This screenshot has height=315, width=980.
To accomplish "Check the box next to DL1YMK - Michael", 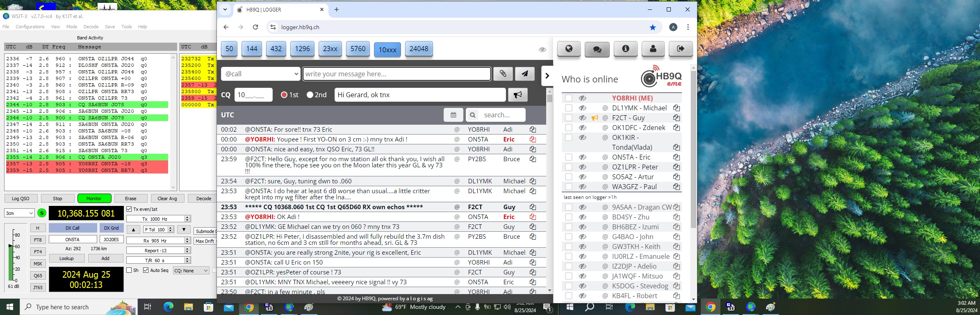I will point(568,108).
